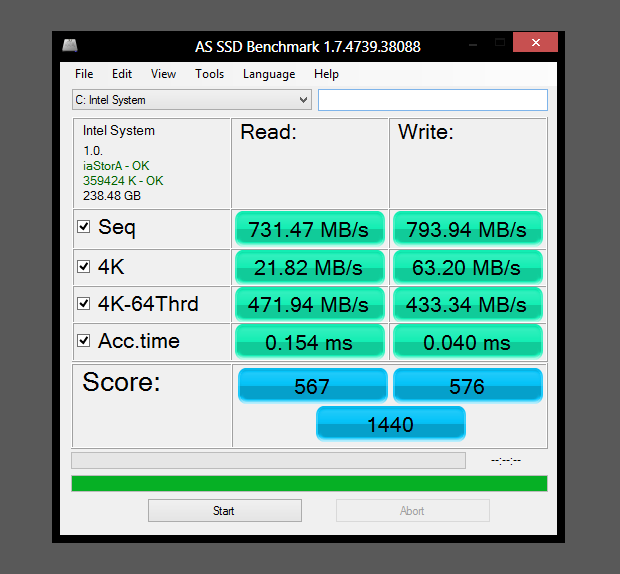Click the Intel System drive name label
Viewport: 620px width, 574px height.
tap(119, 131)
